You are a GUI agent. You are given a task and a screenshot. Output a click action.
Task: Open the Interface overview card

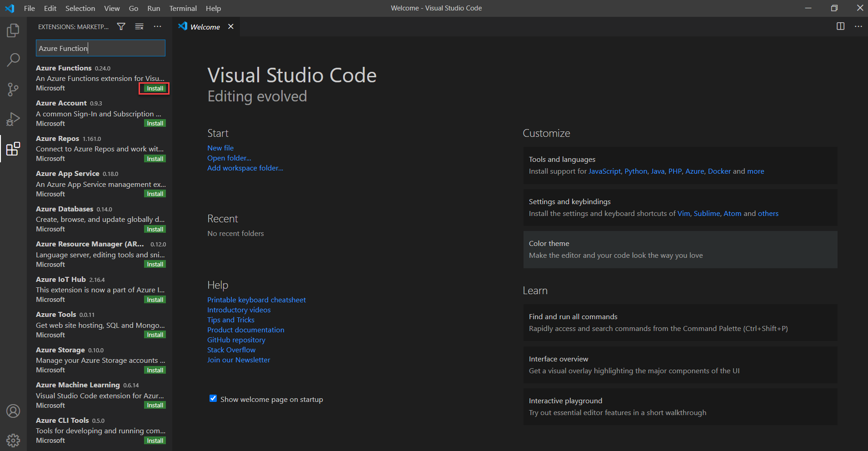pyautogui.click(x=680, y=365)
